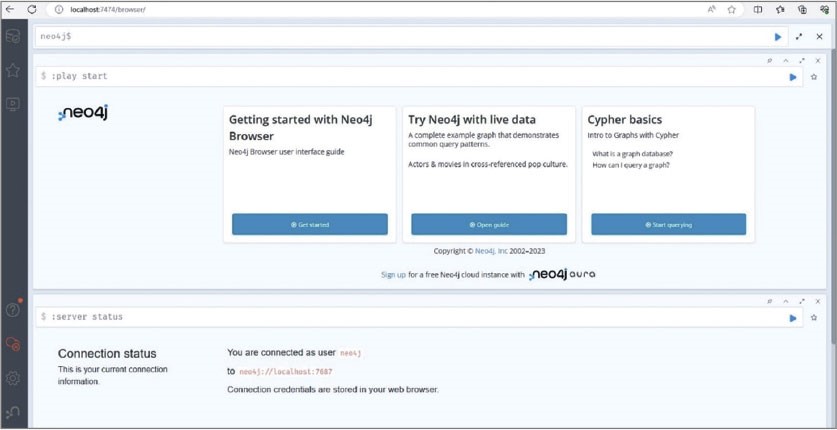Open the Guides icon in left sidebar
Viewport: 837px width, 430px height.
13,103
